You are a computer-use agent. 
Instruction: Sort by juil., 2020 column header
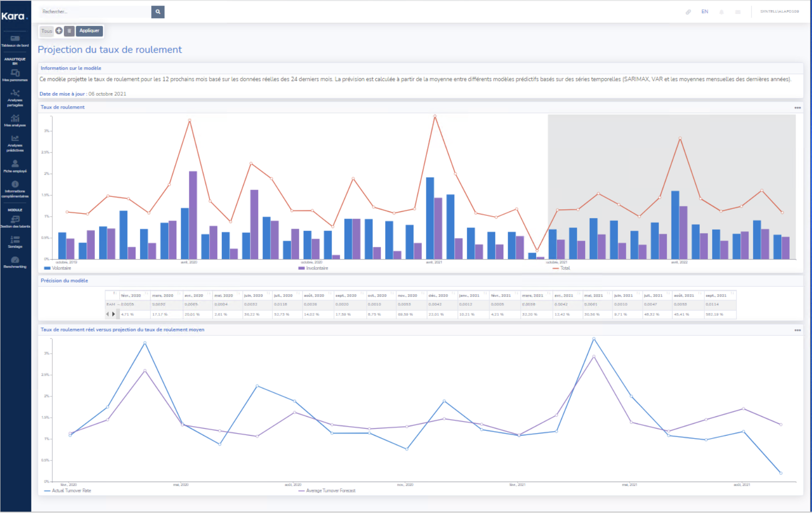pos(287,295)
